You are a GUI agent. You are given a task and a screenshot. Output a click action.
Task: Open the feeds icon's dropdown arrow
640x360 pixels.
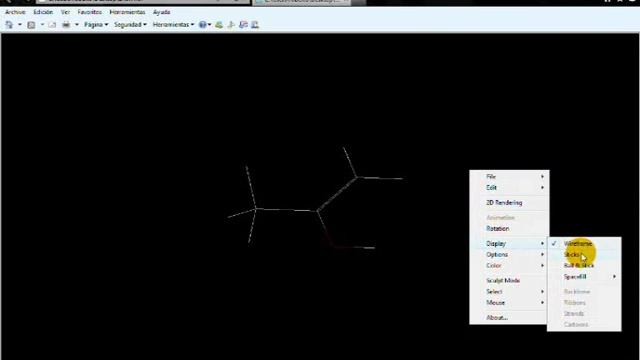click(42, 25)
